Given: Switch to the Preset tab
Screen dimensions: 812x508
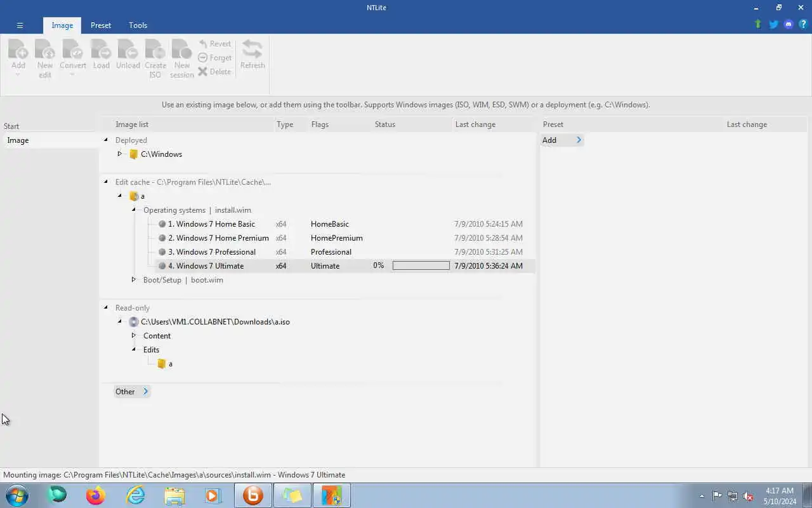Looking at the screenshot, I should 101,25.
